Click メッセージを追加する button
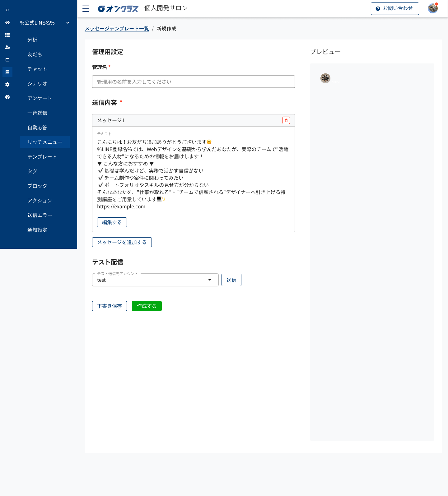448x496 pixels. tap(122, 242)
